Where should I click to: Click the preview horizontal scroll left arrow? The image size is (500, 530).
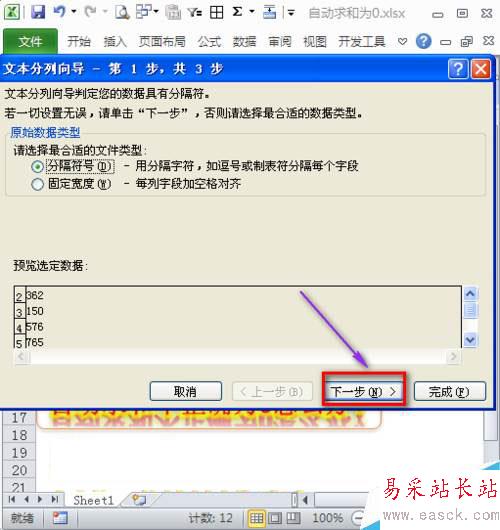click(21, 356)
